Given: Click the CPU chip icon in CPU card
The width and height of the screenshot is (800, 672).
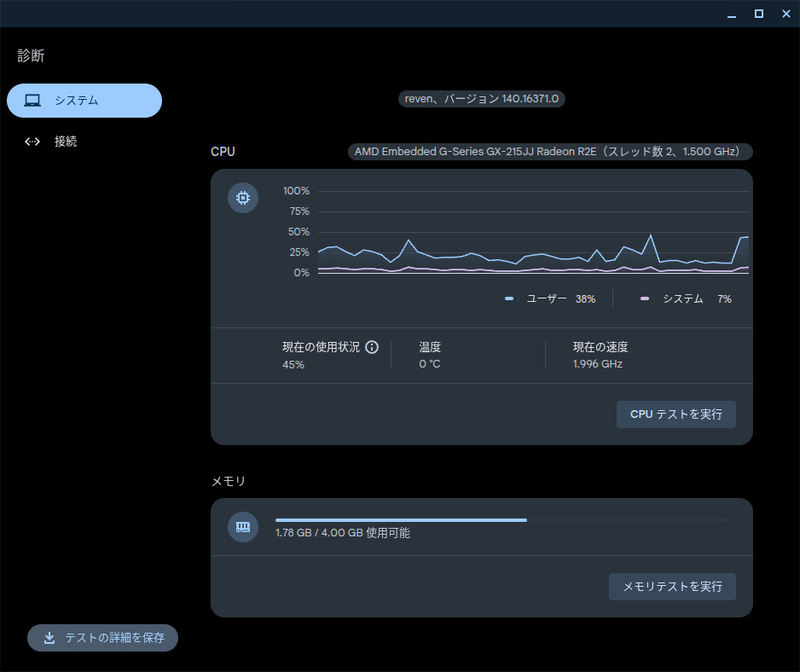Looking at the screenshot, I should click(243, 199).
